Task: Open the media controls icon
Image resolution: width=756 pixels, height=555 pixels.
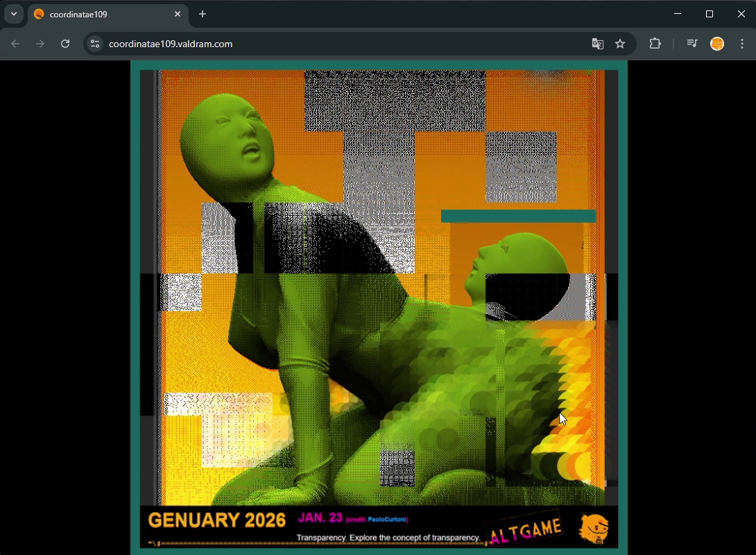Action: click(x=691, y=44)
